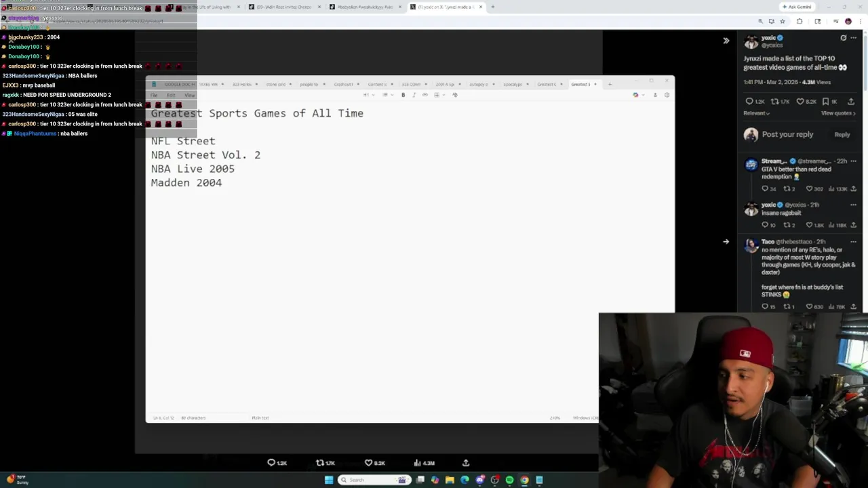Open the more options menu on yoxic's post

point(853,38)
